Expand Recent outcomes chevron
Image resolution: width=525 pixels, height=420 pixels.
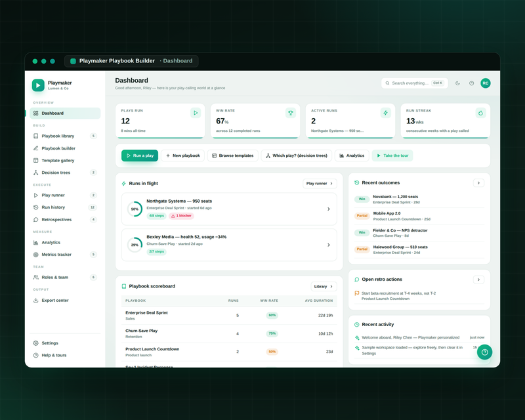point(478,183)
